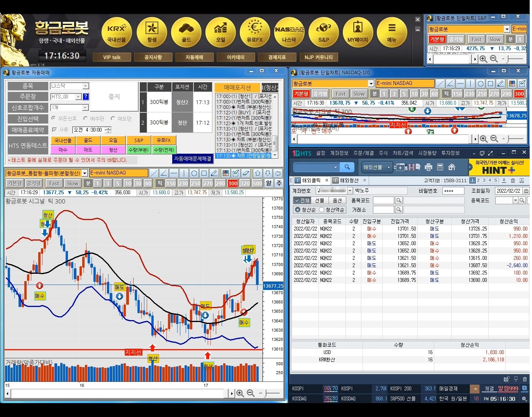This screenshot has height=417, width=532.
Task: Click calculator icon in 1Q HTS toolbar
Action: tap(440, 167)
